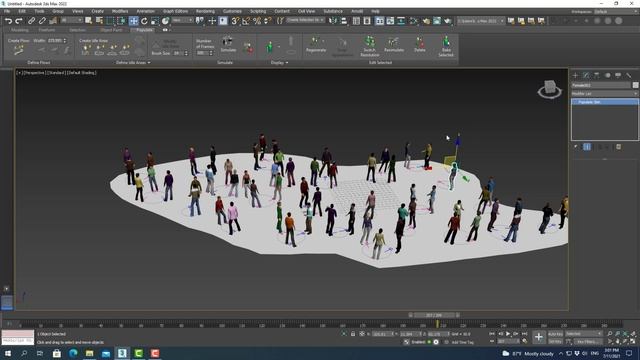Screen dimensions: 640x360
Task: Click the Align tool icon
Action: tap(344, 21)
